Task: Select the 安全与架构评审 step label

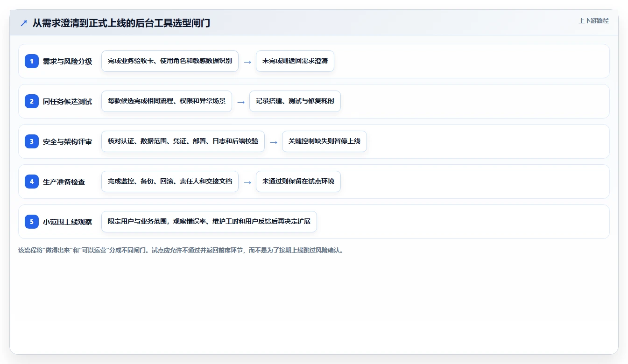Action: click(x=68, y=141)
